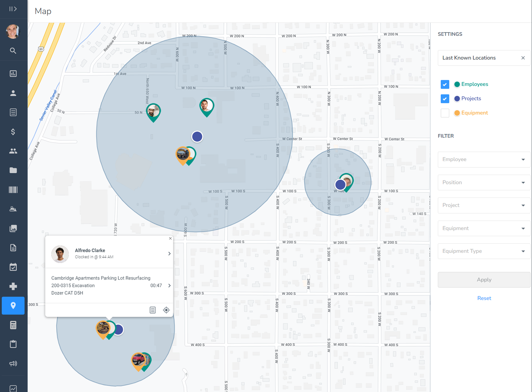This screenshot has width=532, height=392.
Task: Click the megaphone announcements icon
Action: pyautogui.click(x=13, y=364)
